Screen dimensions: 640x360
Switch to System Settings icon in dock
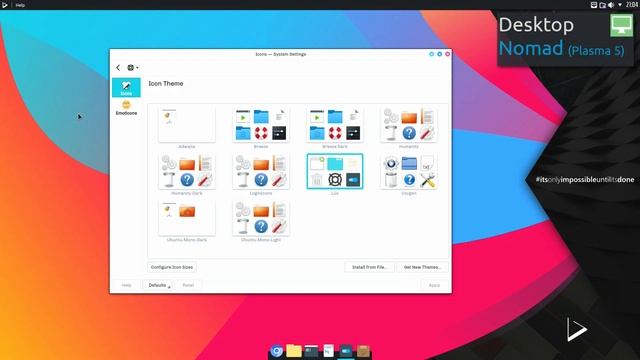[346, 351]
